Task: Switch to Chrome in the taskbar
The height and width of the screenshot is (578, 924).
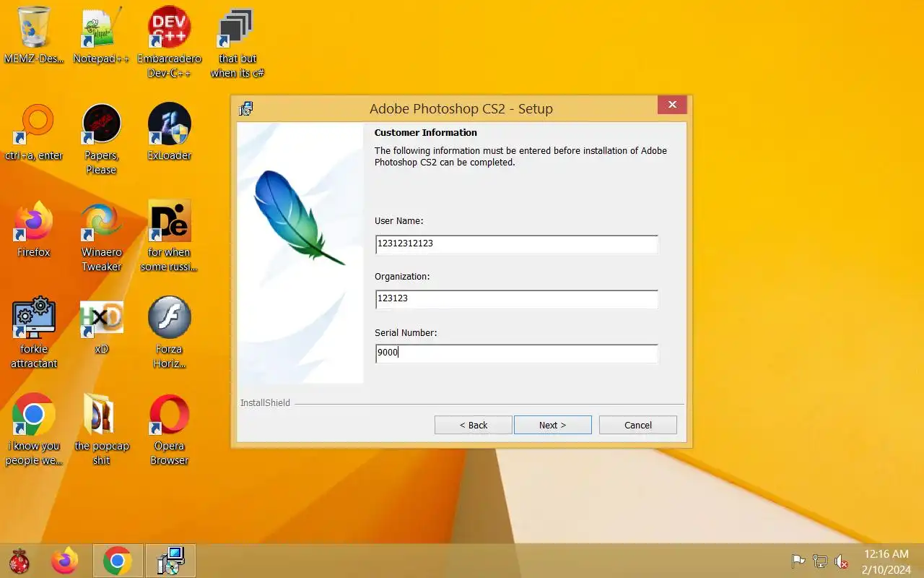Action: 118,561
